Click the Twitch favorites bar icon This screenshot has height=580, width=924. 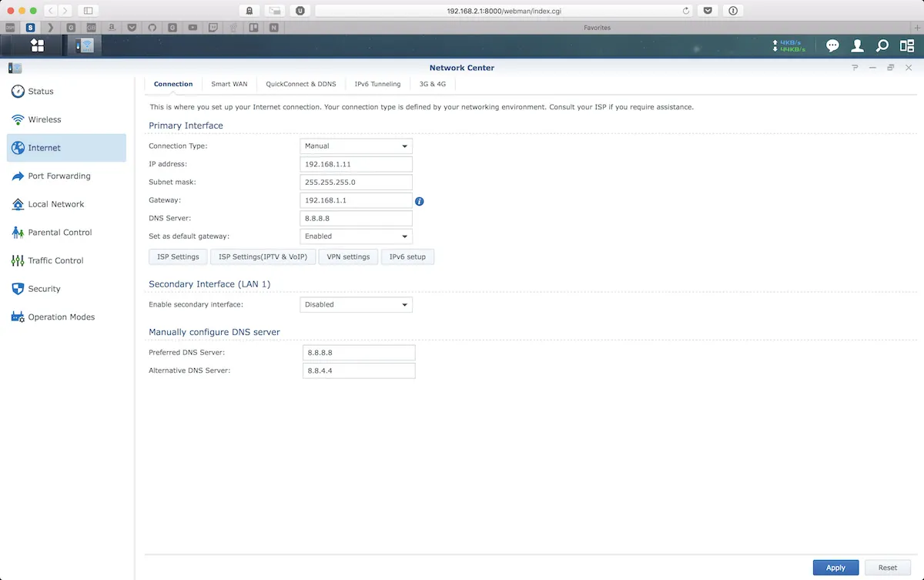point(213,27)
